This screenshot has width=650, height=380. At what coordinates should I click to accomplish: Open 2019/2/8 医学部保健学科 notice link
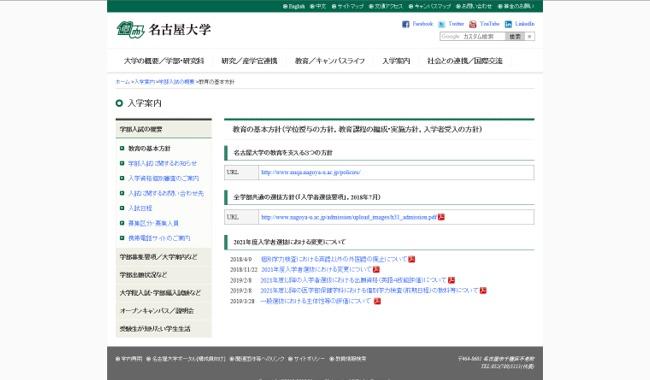(x=369, y=290)
